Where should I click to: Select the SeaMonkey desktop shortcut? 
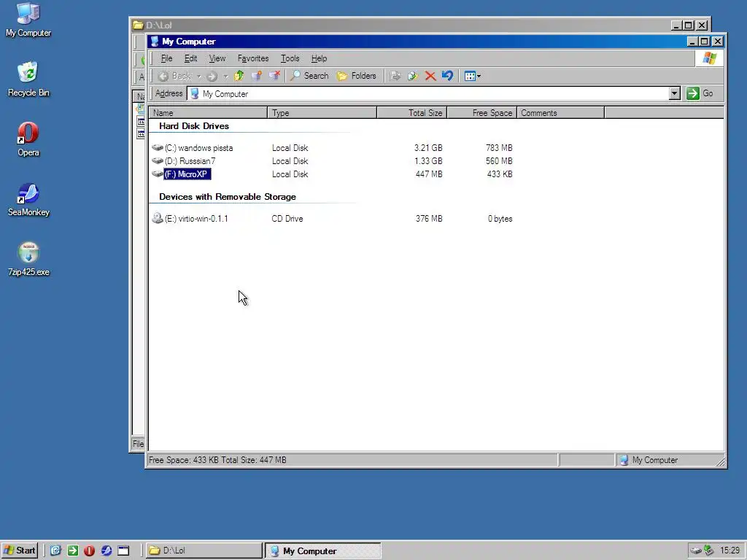click(28, 200)
